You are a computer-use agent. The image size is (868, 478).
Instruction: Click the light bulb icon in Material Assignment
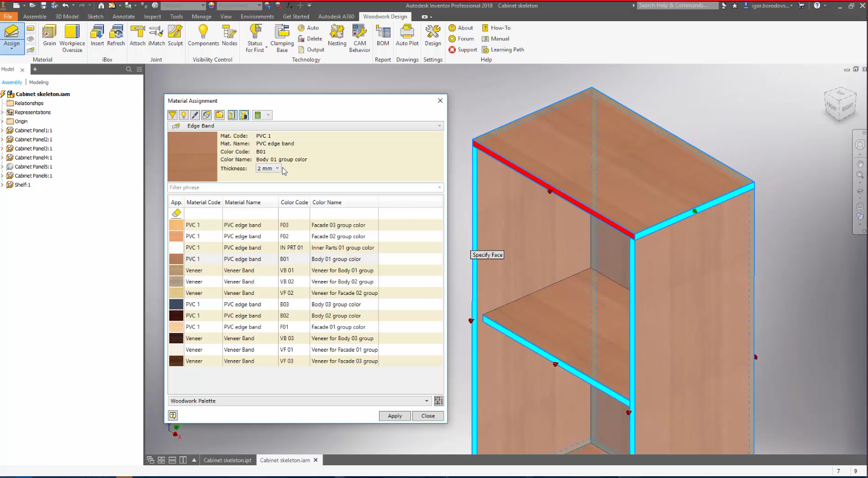(184, 115)
